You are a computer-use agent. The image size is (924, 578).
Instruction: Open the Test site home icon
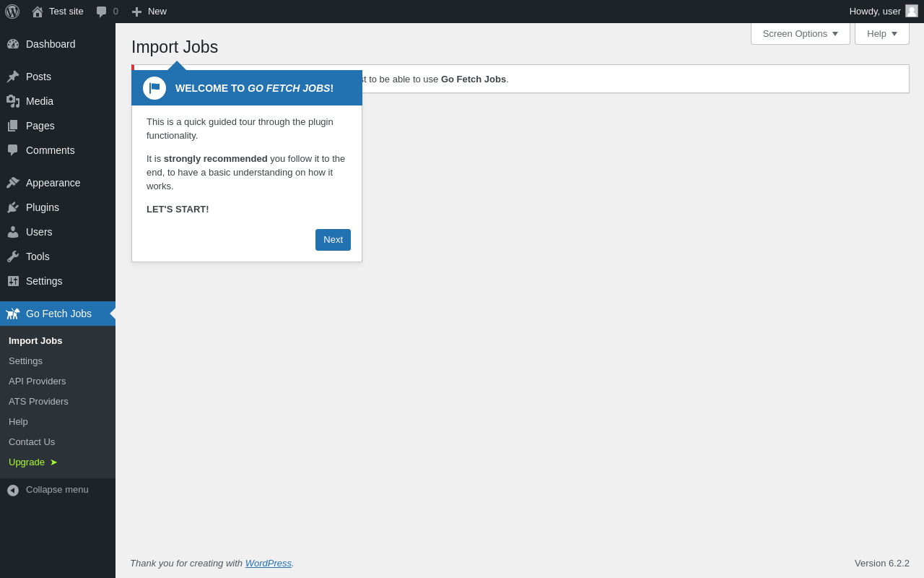pyautogui.click(x=38, y=12)
